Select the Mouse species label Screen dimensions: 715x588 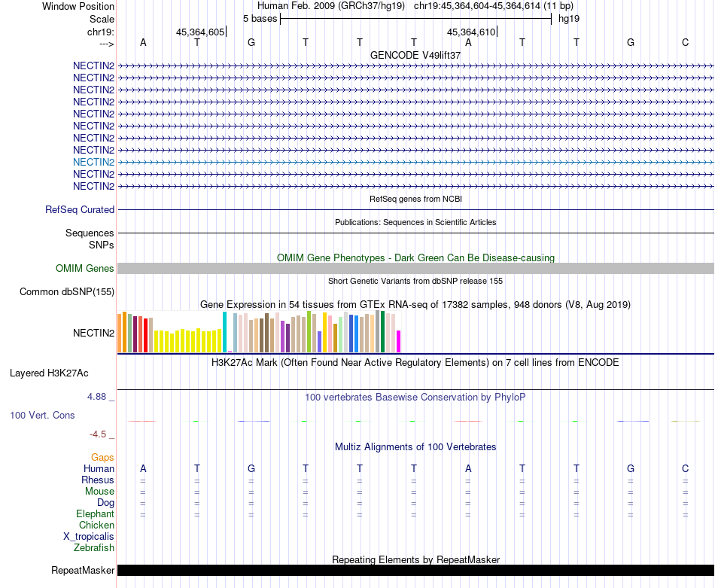pyautogui.click(x=100, y=492)
